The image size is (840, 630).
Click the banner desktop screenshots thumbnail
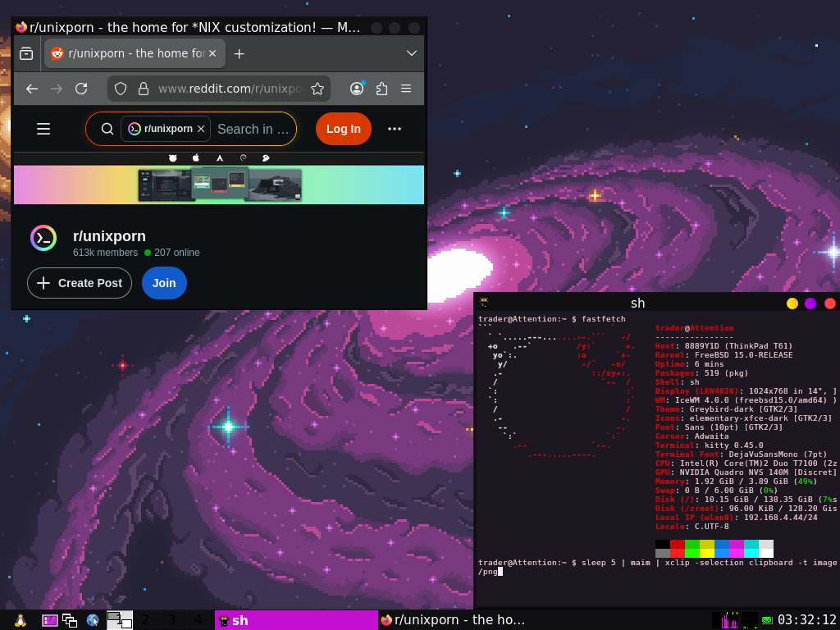pyautogui.click(x=220, y=185)
